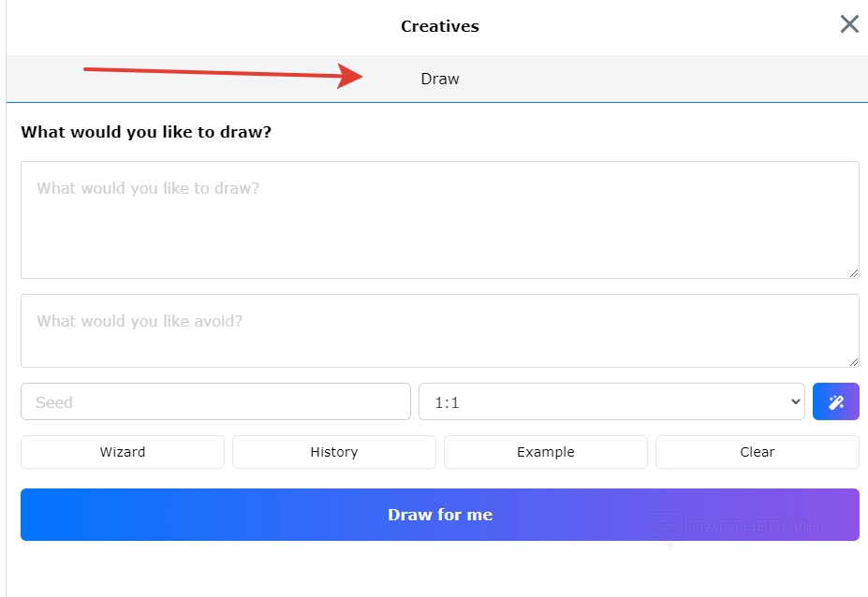Open the Wizard helper

123,452
